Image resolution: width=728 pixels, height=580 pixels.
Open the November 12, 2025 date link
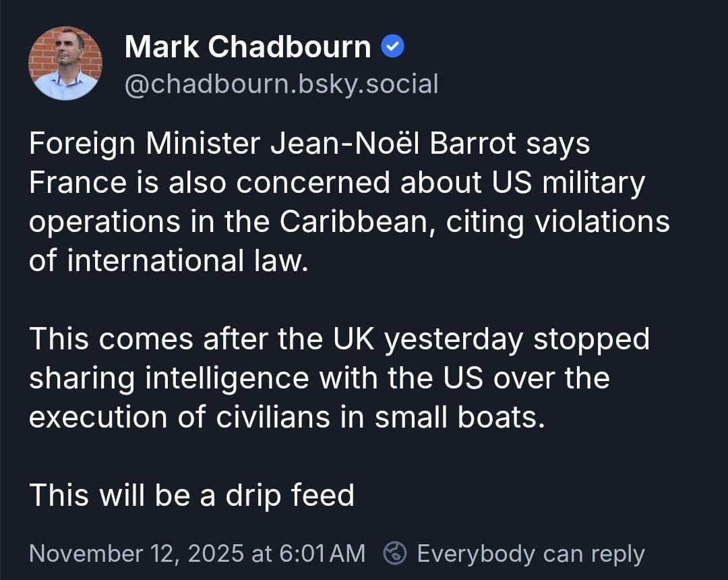tap(137, 554)
